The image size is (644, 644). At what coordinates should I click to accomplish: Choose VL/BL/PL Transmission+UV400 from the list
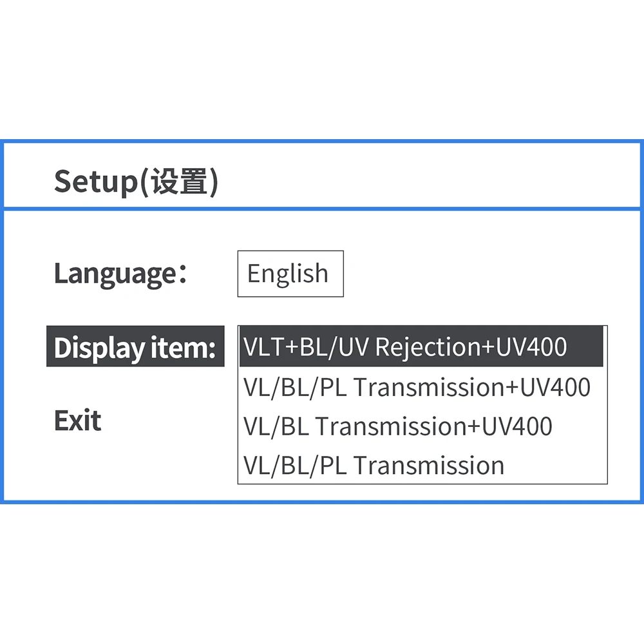click(417, 387)
